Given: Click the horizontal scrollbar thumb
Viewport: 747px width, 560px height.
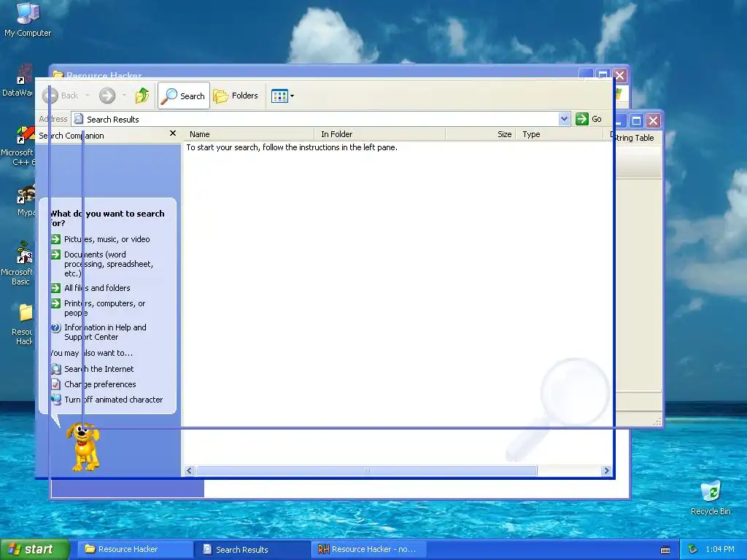Looking at the screenshot, I should [366, 470].
